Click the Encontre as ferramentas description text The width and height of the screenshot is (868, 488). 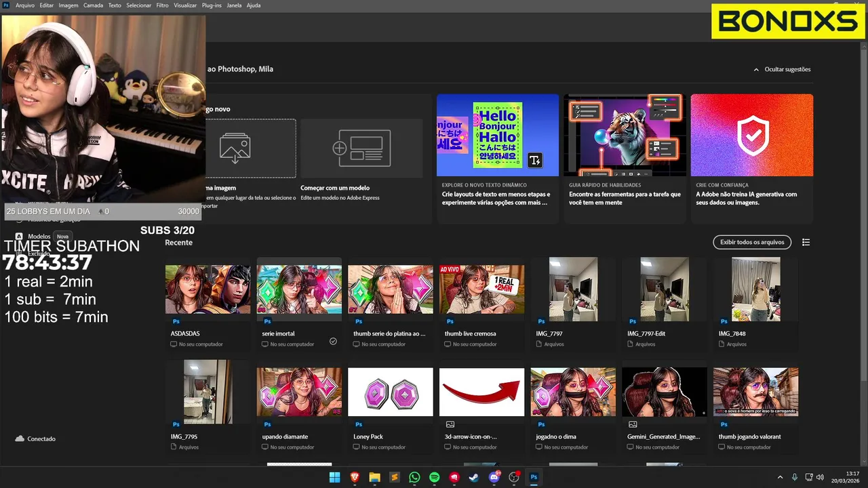point(625,198)
